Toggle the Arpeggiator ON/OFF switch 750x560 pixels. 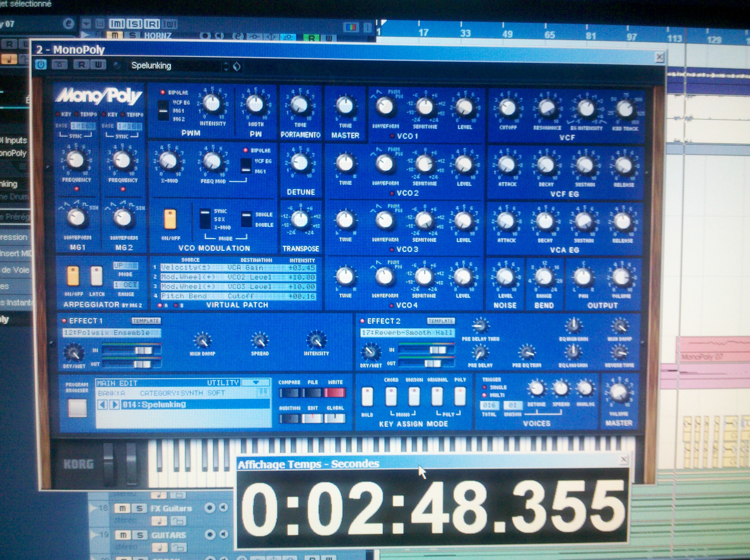pos(73,276)
